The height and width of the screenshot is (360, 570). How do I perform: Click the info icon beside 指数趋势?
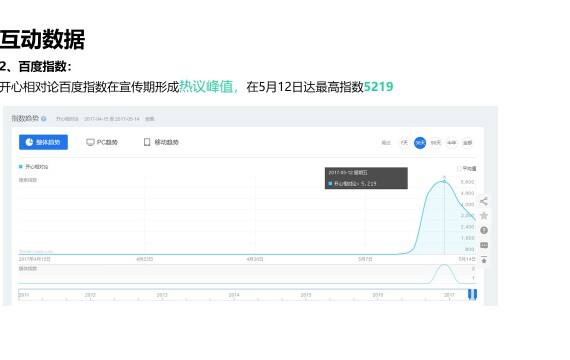click(44, 119)
